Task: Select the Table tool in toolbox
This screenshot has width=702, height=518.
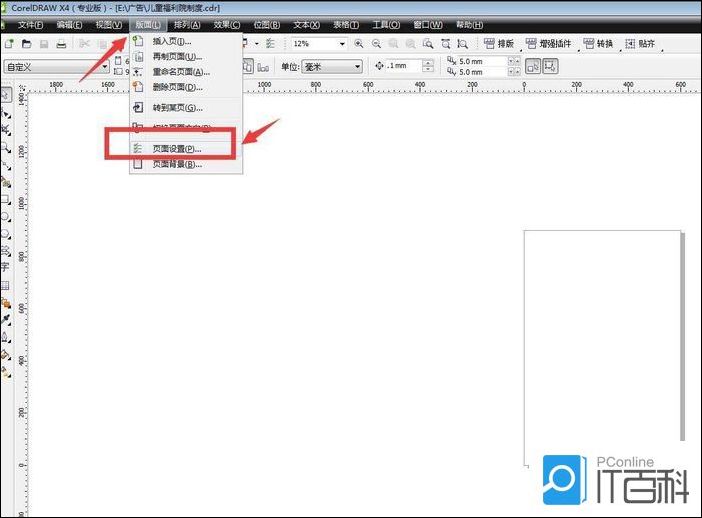Action: (x=5, y=285)
